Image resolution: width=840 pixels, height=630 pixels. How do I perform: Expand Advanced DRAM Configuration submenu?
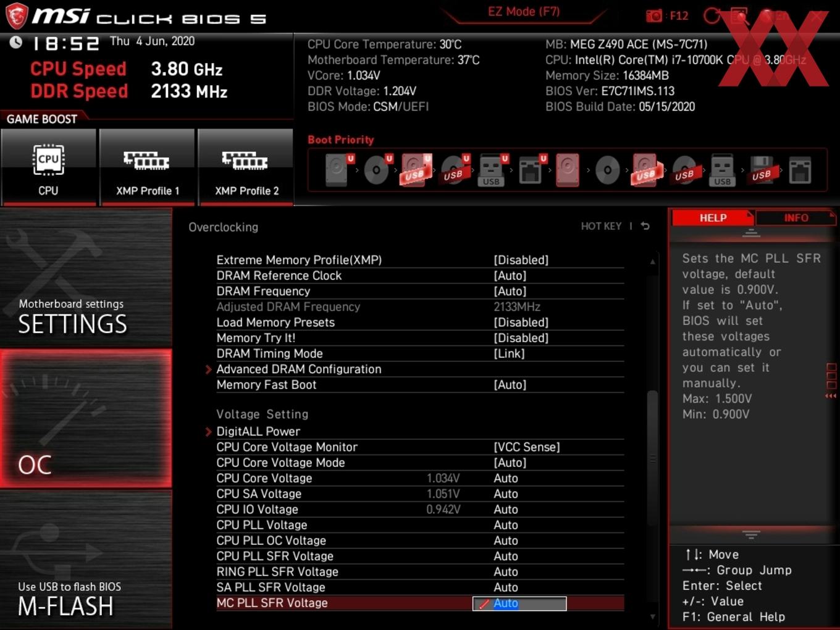pos(299,369)
